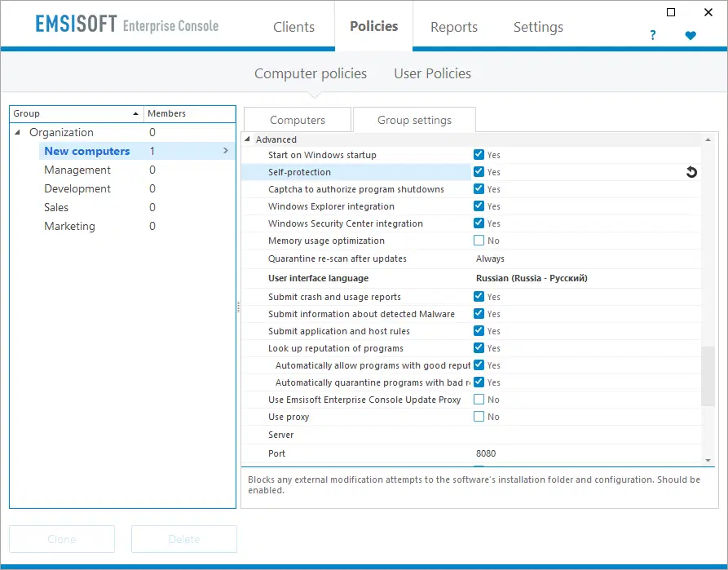The width and height of the screenshot is (728, 570).
Task: Select the Development group
Action: coord(77,188)
